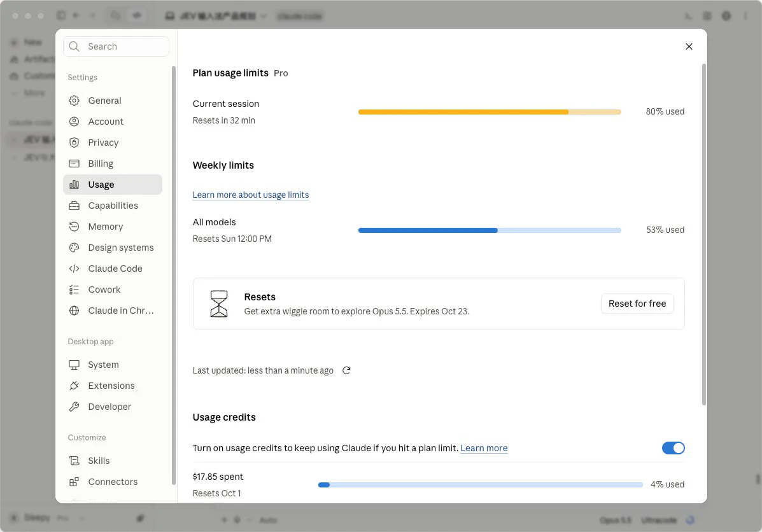Click the hourglass icon in Resets card
This screenshot has width=762, height=532.
tap(219, 304)
